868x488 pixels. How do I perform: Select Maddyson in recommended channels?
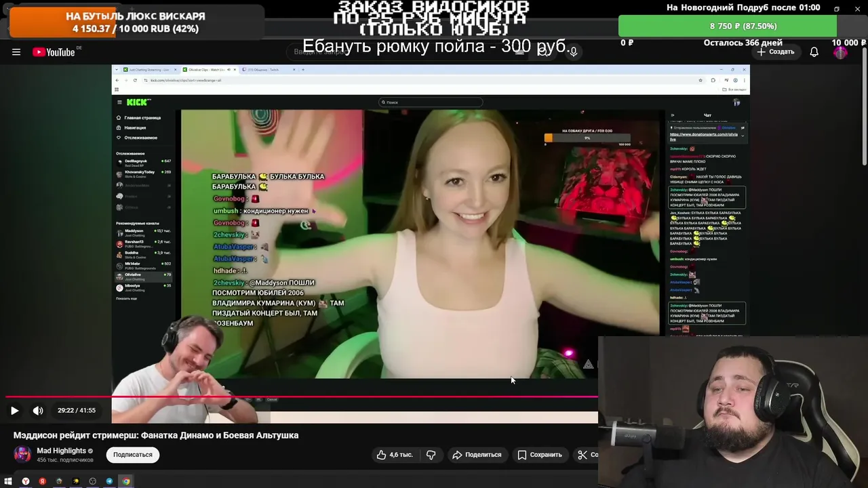click(144, 232)
